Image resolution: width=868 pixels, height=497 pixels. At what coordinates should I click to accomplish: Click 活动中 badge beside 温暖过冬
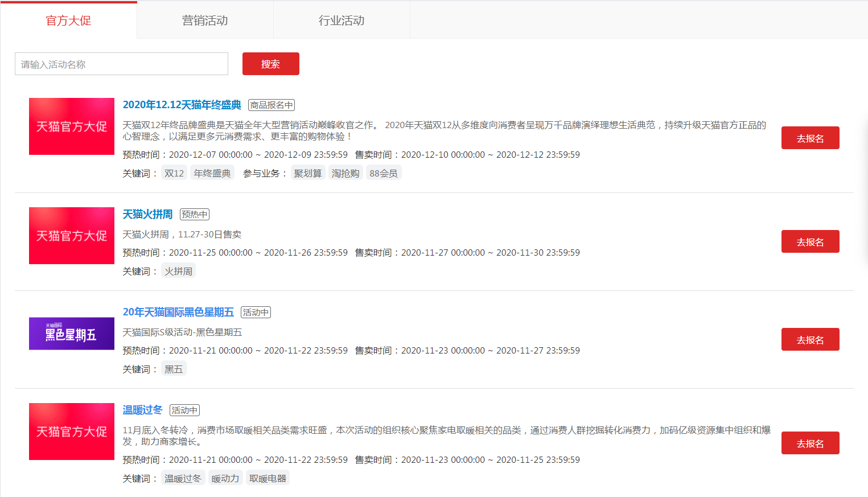(x=185, y=410)
